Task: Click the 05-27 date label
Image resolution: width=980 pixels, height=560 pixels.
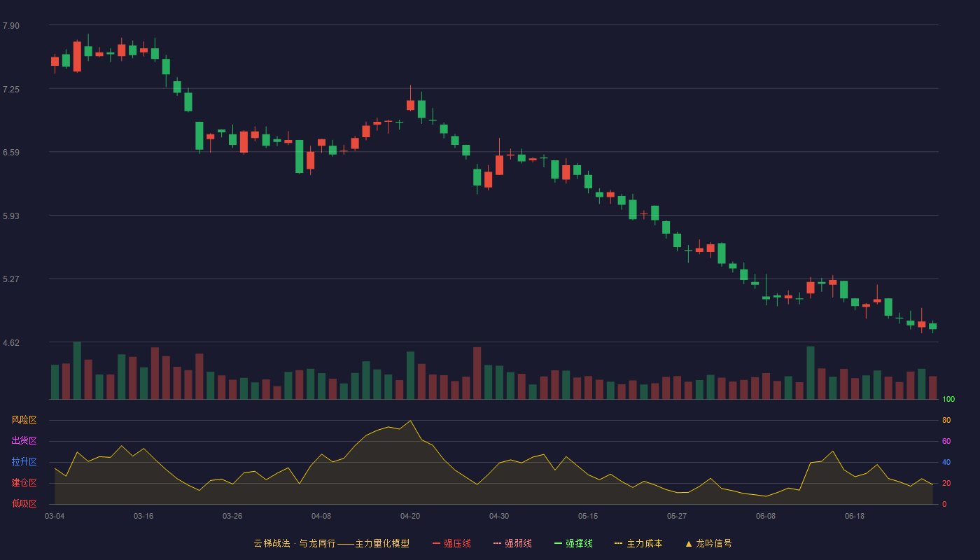Action: coord(677,516)
